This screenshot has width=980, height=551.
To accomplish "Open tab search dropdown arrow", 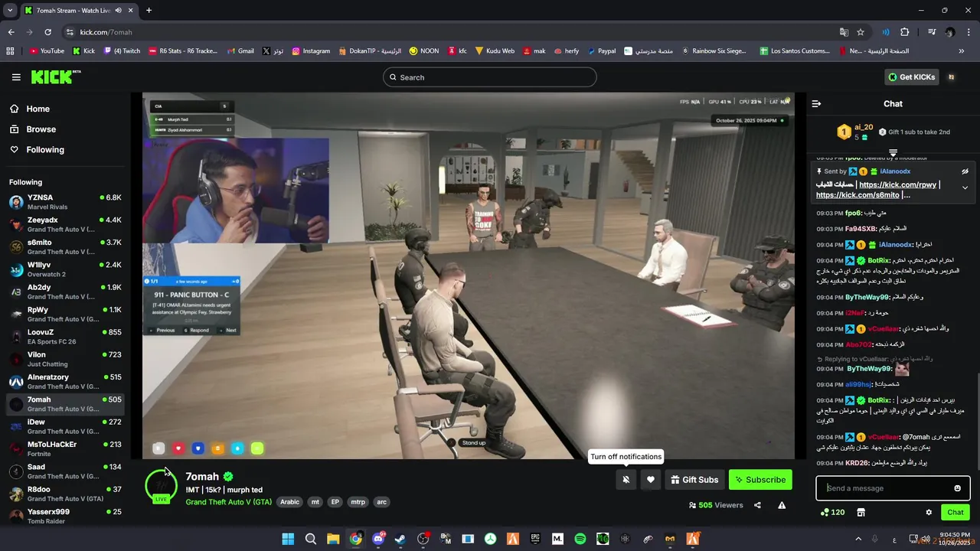I will point(10,11).
